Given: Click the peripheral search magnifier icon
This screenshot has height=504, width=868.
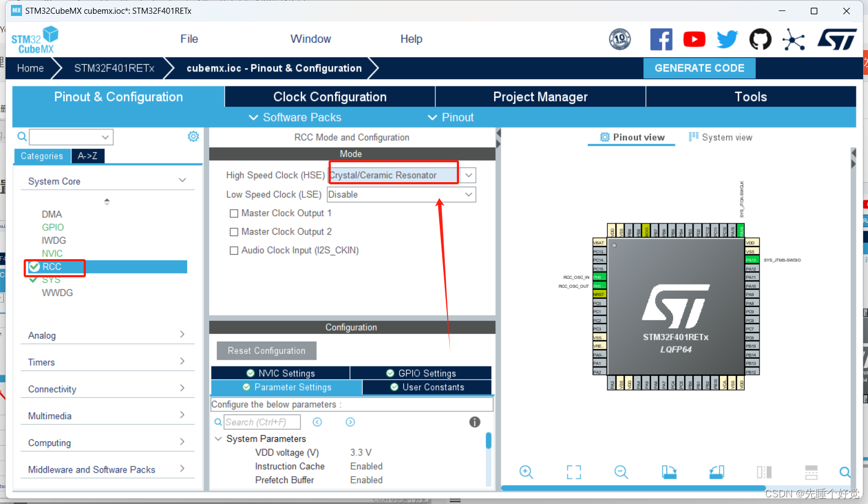Looking at the screenshot, I should 22,136.
